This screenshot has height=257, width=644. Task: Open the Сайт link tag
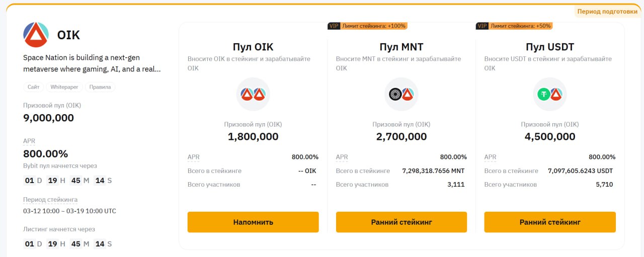point(34,87)
